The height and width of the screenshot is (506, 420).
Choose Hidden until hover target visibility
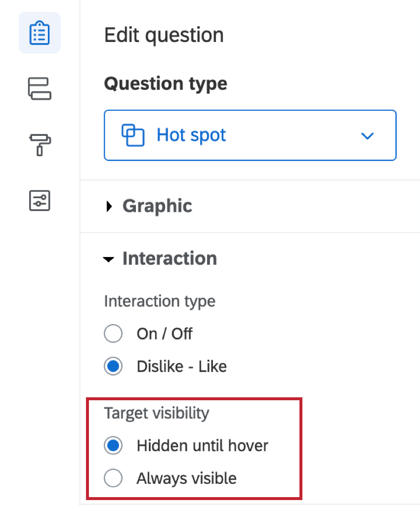pyautogui.click(x=113, y=445)
